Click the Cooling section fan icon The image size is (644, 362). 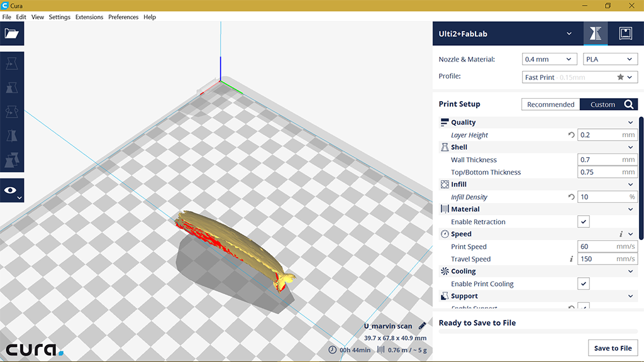coord(445,271)
